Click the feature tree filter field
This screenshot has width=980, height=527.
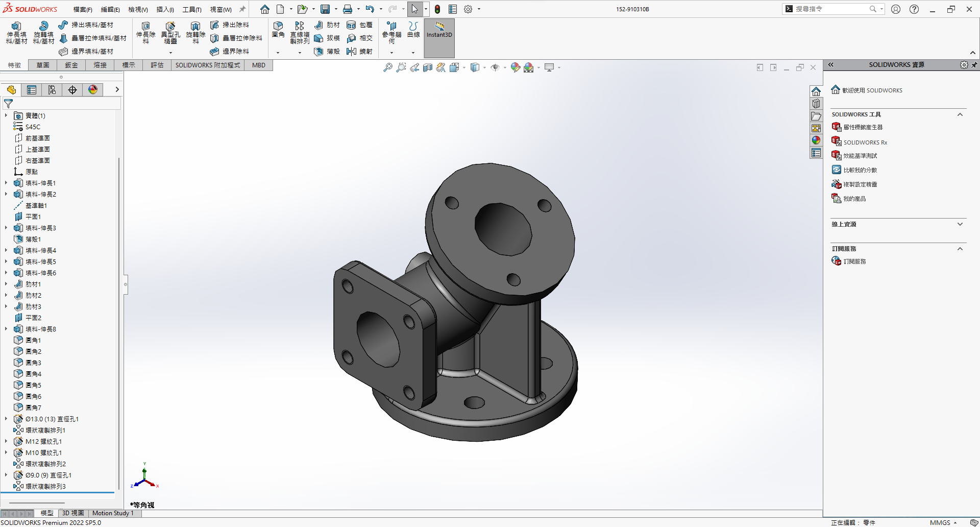pos(62,104)
